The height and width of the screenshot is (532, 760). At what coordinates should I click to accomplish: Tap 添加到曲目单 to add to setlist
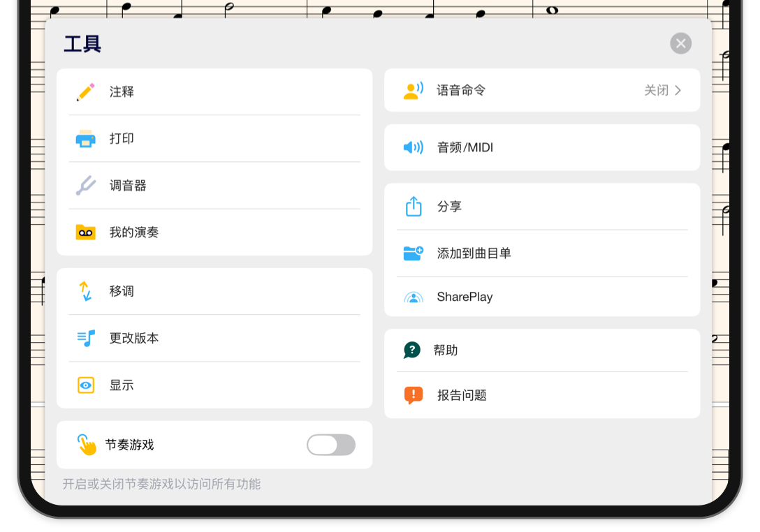(x=542, y=253)
